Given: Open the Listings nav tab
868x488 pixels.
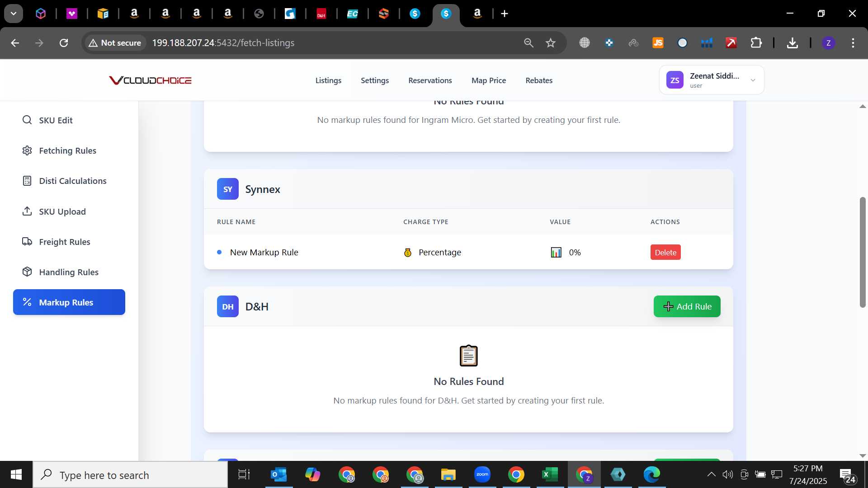Looking at the screenshot, I should click(328, 80).
